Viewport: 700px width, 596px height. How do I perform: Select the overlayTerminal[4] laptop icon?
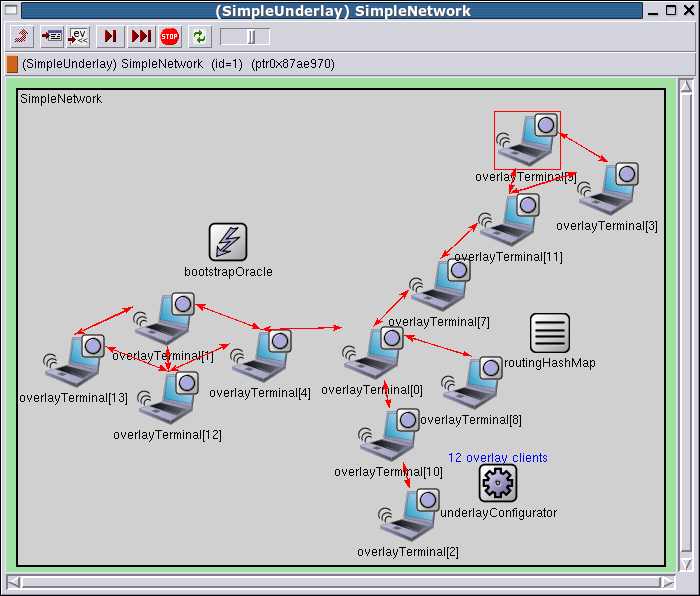(262, 356)
